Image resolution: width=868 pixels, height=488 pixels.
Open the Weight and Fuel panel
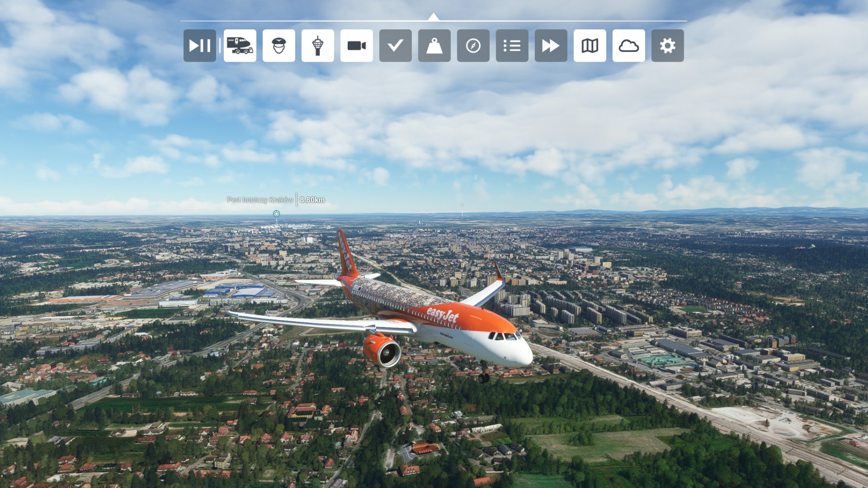pos(434,46)
